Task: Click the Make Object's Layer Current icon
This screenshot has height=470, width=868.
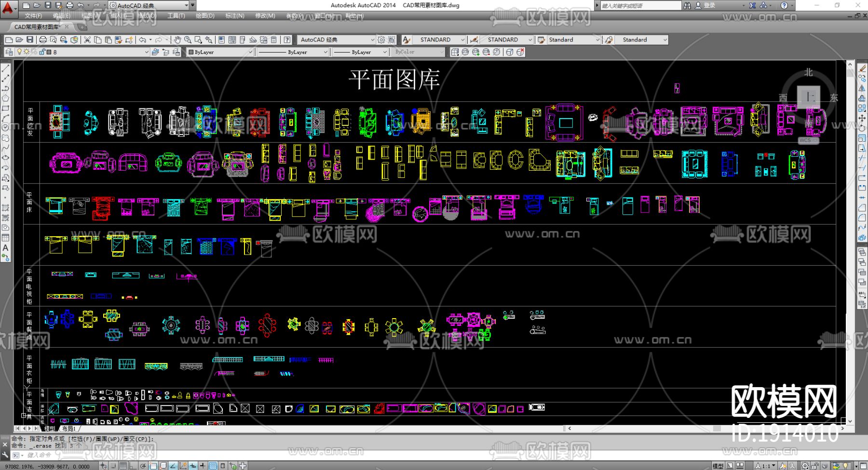Action: point(155,52)
